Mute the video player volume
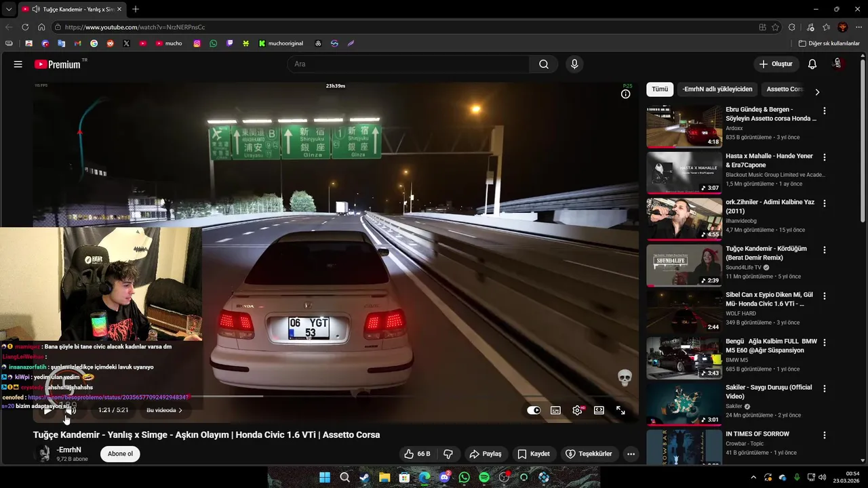The width and height of the screenshot is (868, 488). [71, 410]
